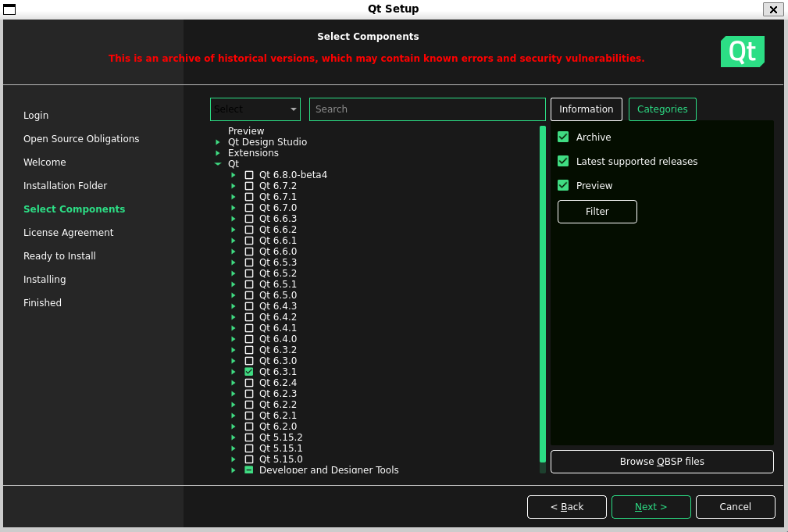788x532 pixels.
Task: Select the Qt 6.5.1 row text
Action: point(278,284)
